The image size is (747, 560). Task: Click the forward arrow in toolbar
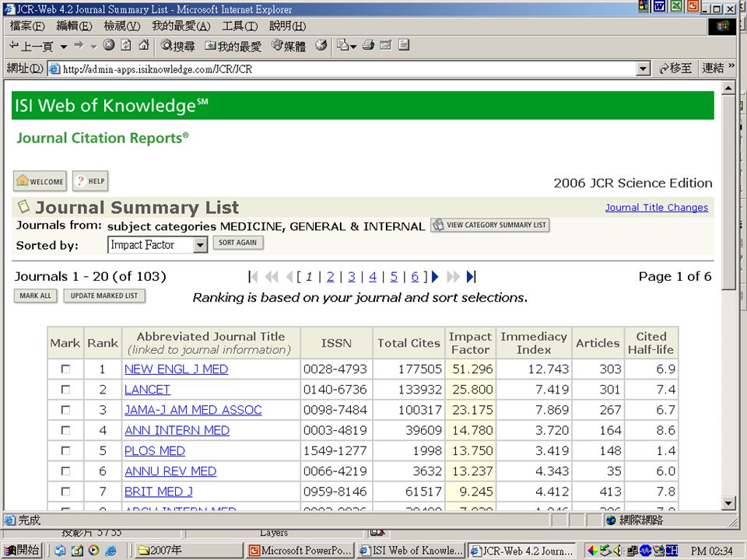79,45
